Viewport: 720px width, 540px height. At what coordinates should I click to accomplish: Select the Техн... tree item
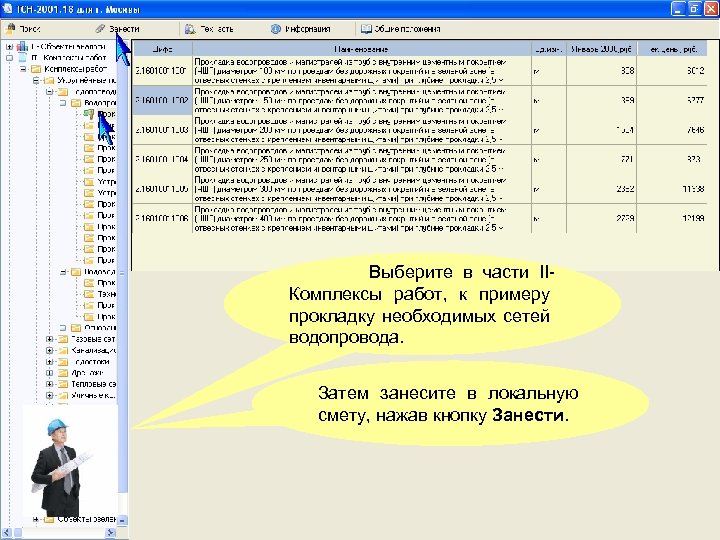tap(106, 294)
